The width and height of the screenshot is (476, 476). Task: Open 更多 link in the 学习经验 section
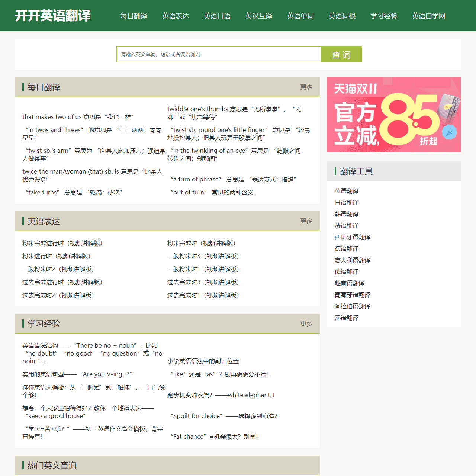pyautogui.click(x=306, y=324)
